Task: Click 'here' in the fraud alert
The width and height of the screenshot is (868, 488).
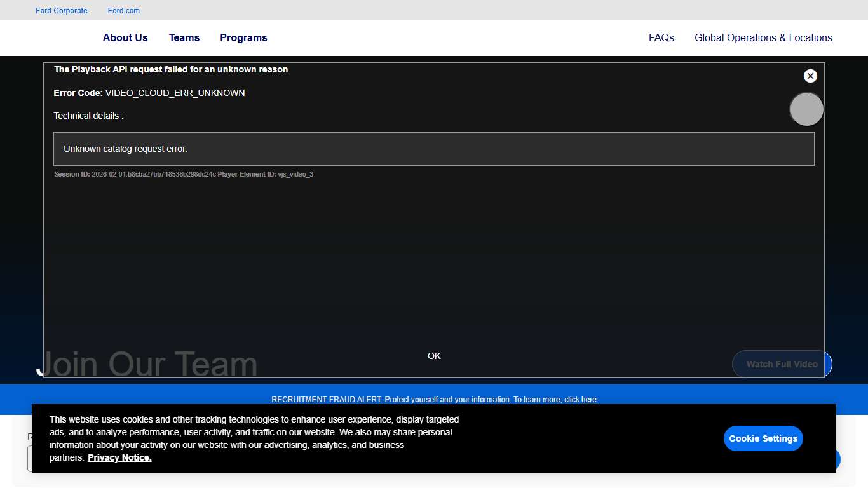Action: pyautogui.click(x=588, y=400)
